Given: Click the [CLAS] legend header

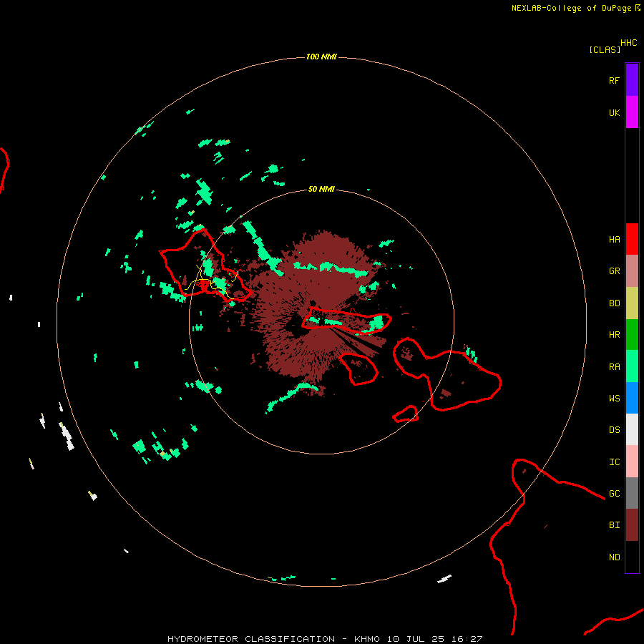Looking at the screenshot, I should [x=605, y=49].
